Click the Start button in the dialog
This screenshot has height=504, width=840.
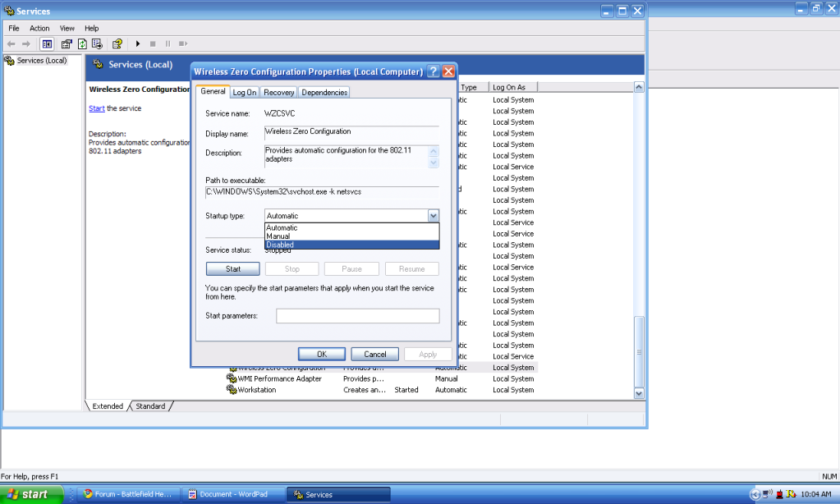[233, 269]
